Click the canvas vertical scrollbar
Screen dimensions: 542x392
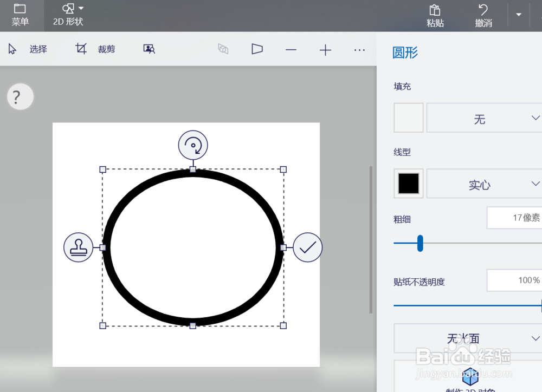[371, 240]
